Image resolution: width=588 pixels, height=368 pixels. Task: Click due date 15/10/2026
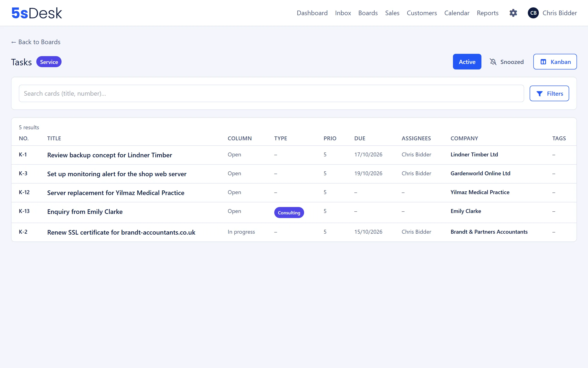[x=368, y=232]
